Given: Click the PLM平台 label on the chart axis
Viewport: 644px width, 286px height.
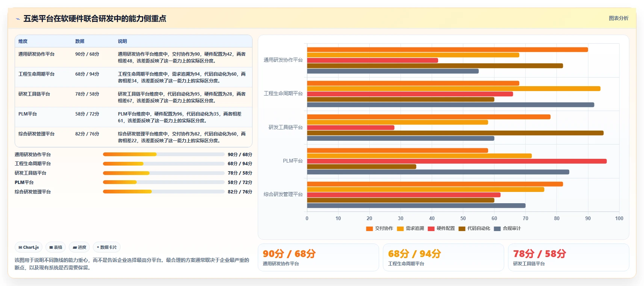Looking at the screenshot, I should tap(293, 161).
